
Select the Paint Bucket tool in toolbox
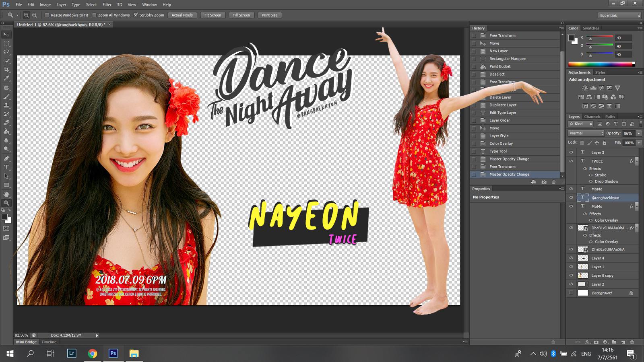pyautogui.click(x=6, y=132)
